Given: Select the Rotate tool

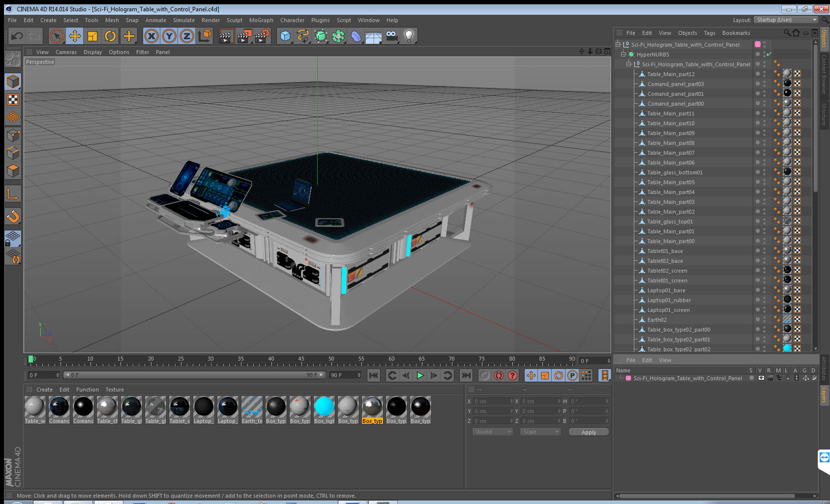Looking at the screenshot, I should [110, 36].
